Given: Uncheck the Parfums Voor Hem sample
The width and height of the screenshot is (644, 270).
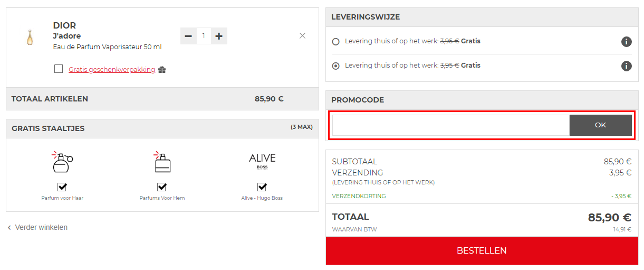Looking at the screenshot, I should coord(162,187).
